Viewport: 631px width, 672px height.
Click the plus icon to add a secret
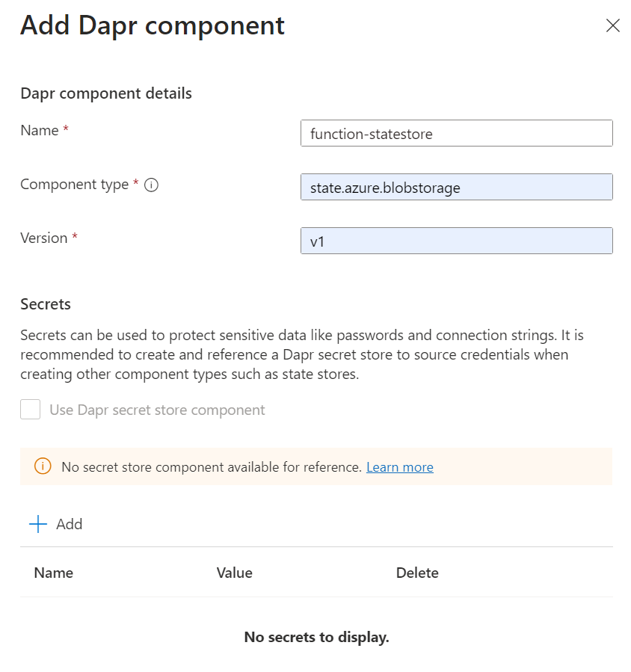[x=37, y=524]
